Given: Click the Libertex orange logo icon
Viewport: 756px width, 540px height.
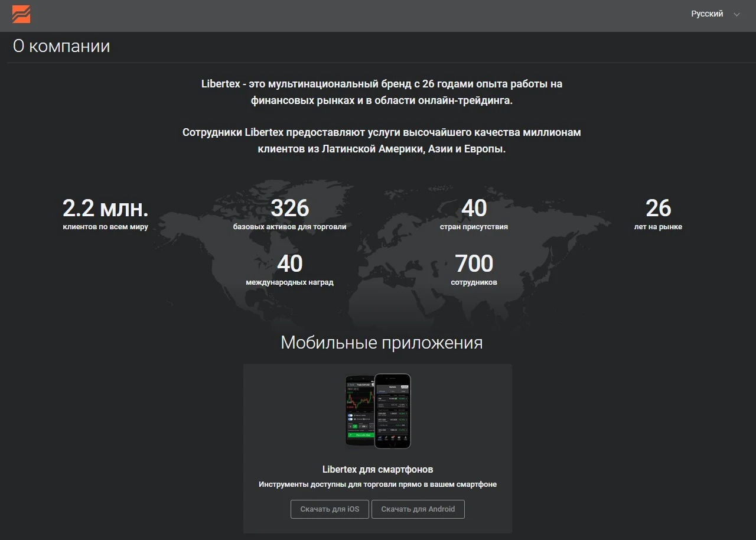Looking at the screenshot, I should (x=21, y=14).
